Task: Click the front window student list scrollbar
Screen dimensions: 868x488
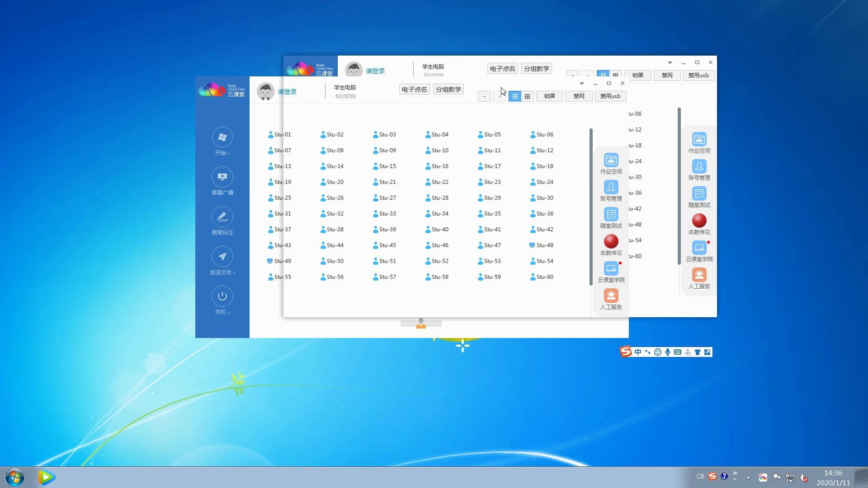Action: (591, 207)
